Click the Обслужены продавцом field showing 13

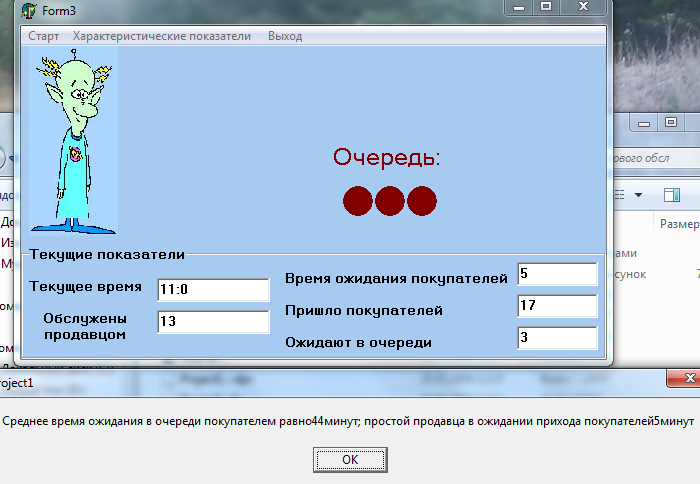pos(213,321)
